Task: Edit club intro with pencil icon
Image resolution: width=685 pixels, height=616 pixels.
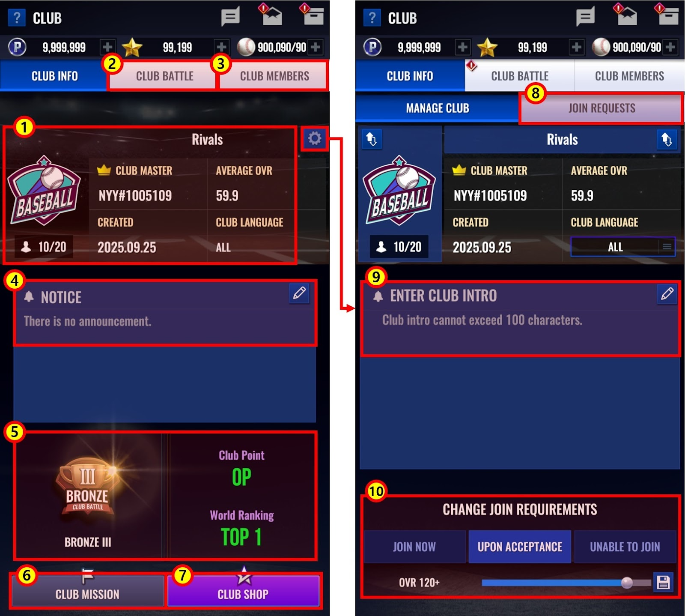Action: 667,294
